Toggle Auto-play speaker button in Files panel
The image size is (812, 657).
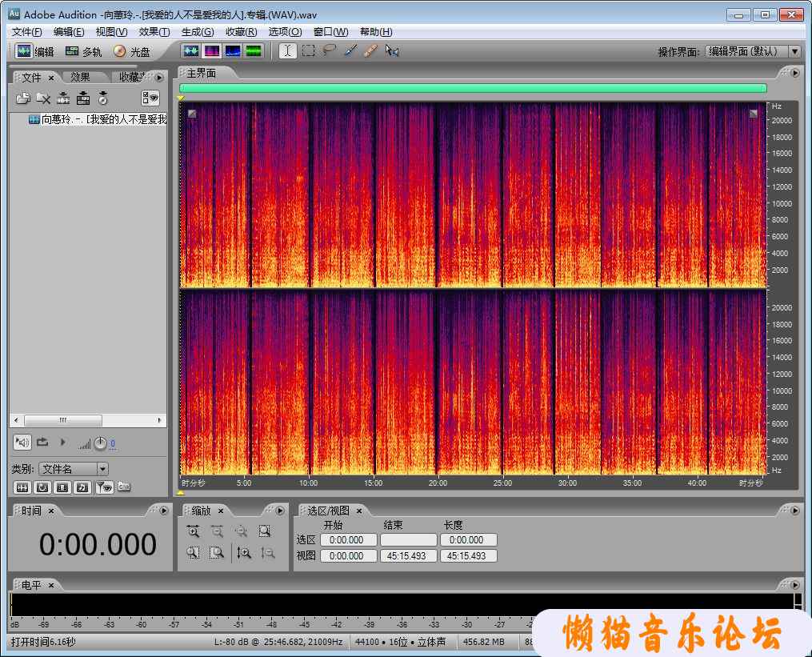click(x=22, y=442)
